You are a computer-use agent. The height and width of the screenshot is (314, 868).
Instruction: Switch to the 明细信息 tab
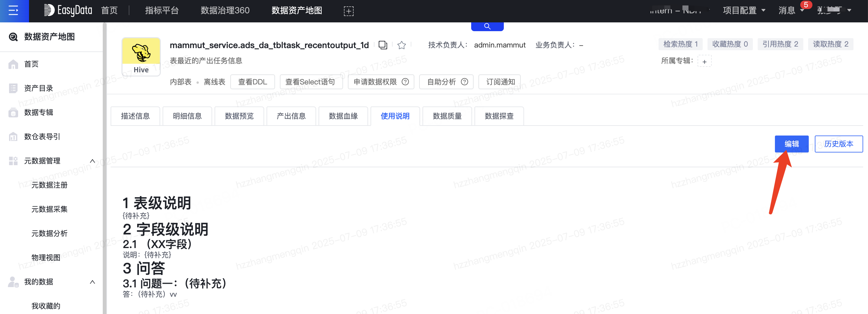(x=187, y=116)
